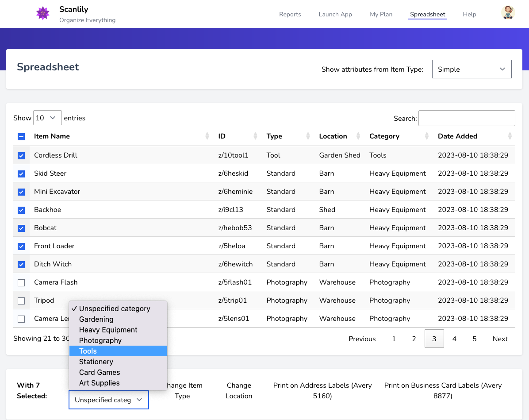Focus the Search input field

tap(467, 118)
